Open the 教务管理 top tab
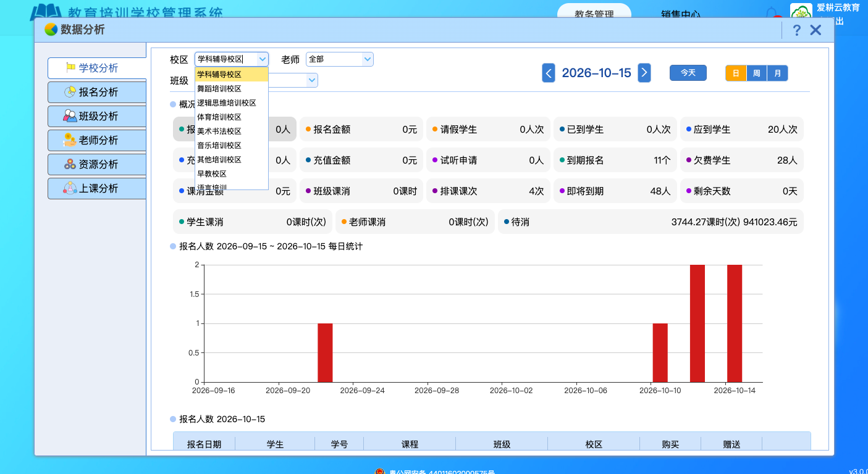Image resolution: width=868 pixels, height=474 pixels. click(x=594, y=14)
